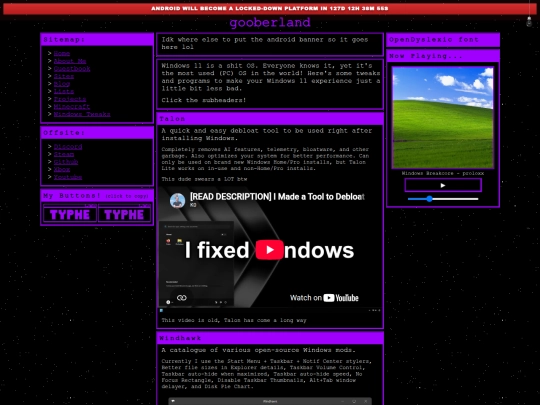
Task: Select Windows Tweaks in sitemap
Action: click(82, 114)
